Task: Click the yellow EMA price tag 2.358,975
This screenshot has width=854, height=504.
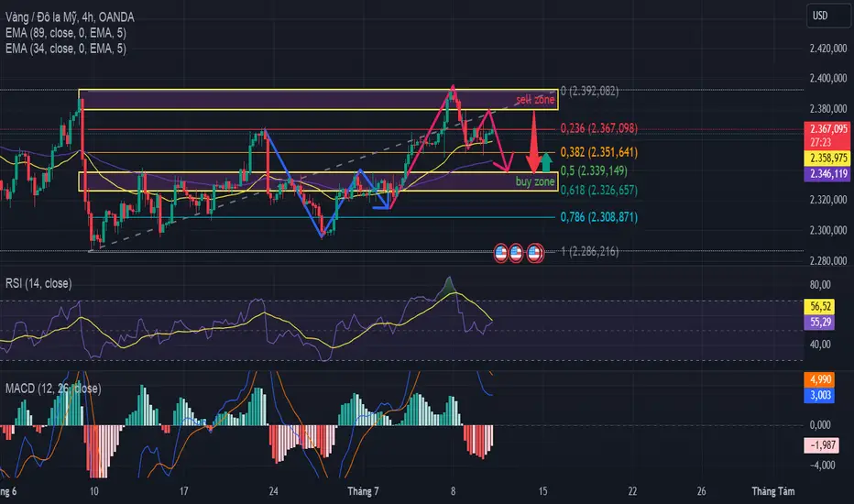Action: (x=827, y=159)
